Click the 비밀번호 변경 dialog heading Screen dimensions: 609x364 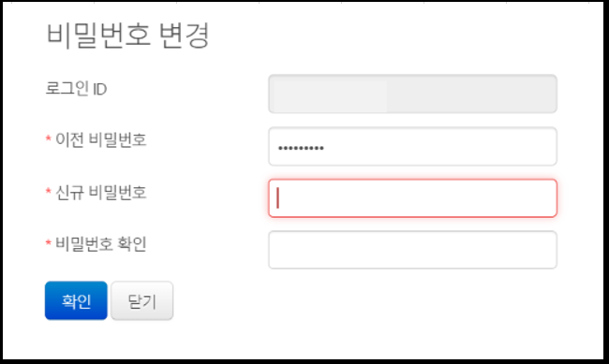click(128, 35)
